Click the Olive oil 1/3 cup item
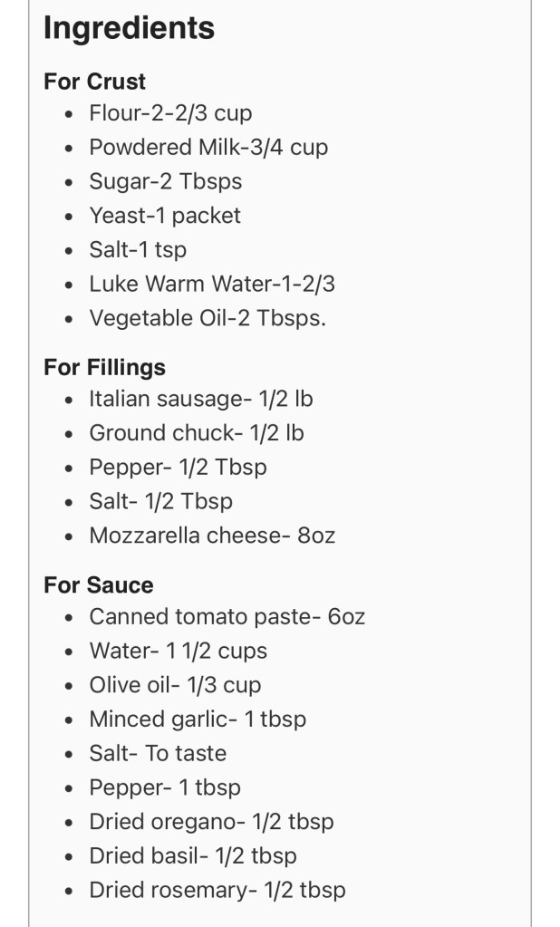This screenshot has width=560, height=927. point(175,685)
